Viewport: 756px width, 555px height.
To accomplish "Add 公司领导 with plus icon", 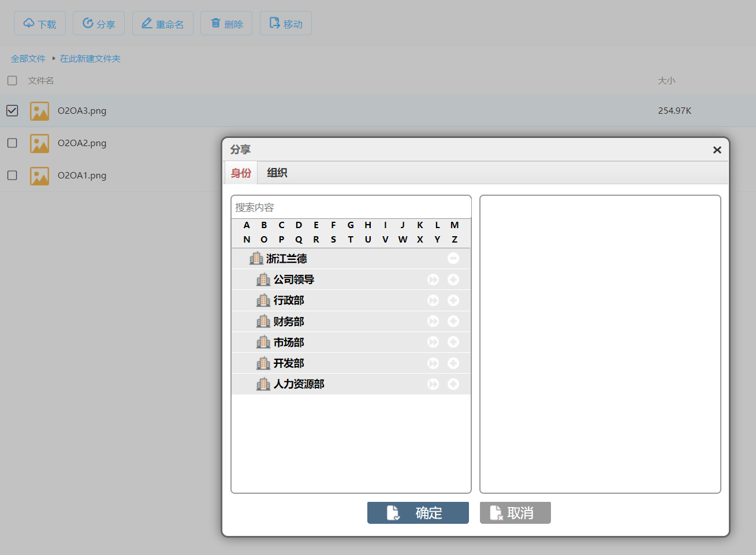I will pyautogui.click(x=453, y=280).
